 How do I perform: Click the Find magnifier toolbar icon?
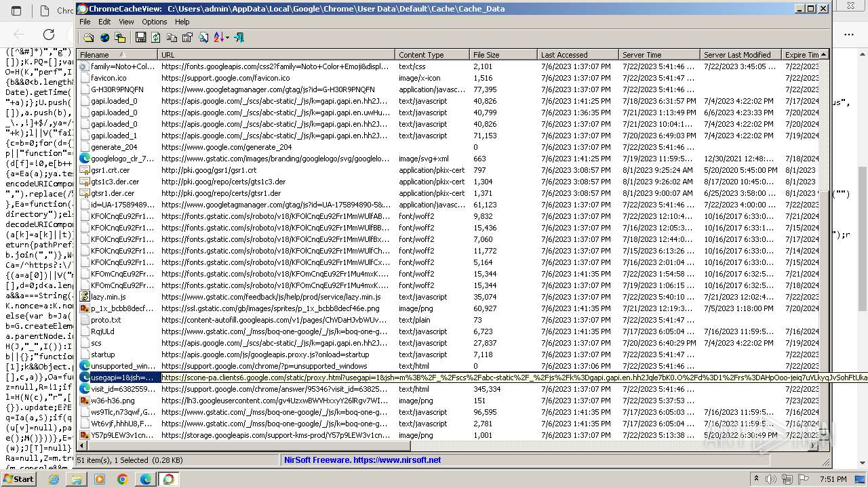click(203, 38)
